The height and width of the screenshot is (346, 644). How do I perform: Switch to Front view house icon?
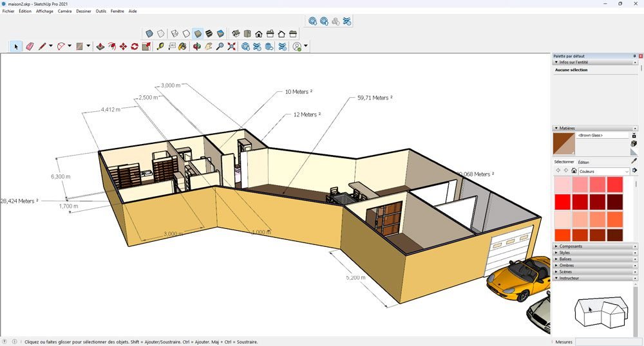[259, 33]
